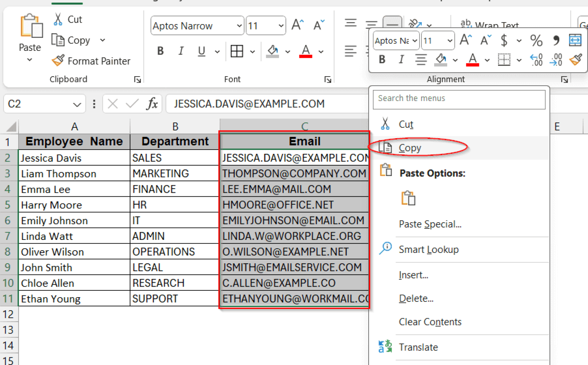
Task: Click the Comma Style icon on mini toolbar
Action: pyautogui.click(x=556, y=40)
